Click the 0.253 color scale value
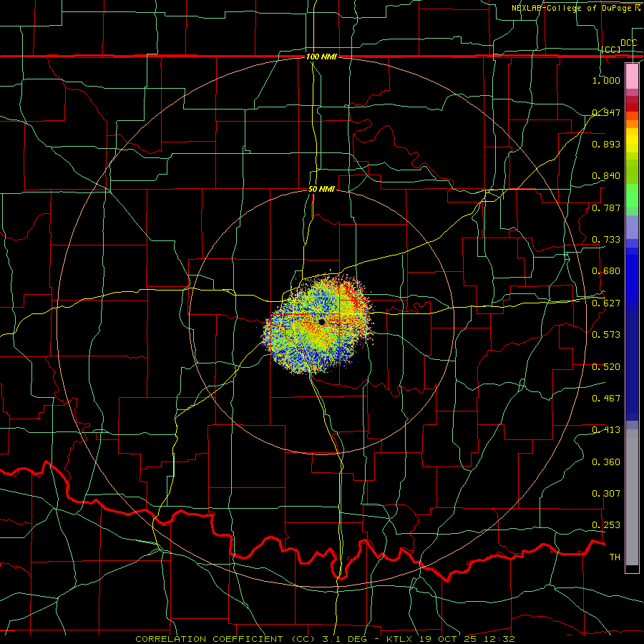The height and width of the screenshot is (644, 644). tap(606, 525)
